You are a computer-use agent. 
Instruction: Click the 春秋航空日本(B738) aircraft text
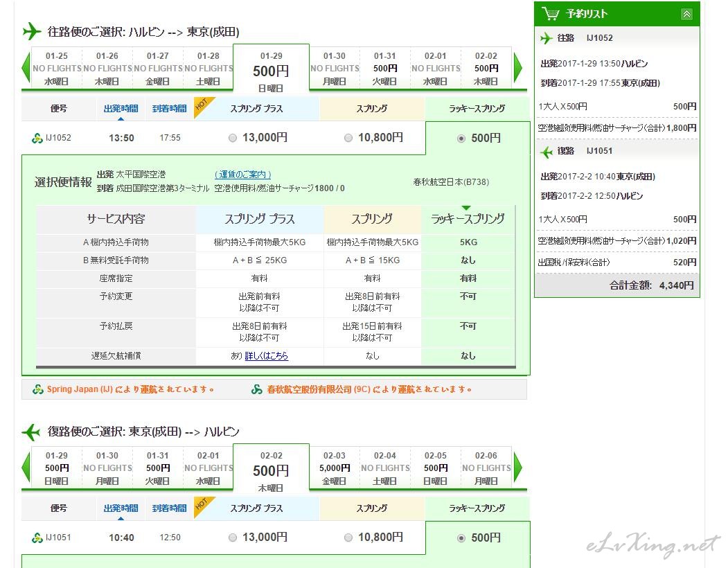tap(452, 182)
